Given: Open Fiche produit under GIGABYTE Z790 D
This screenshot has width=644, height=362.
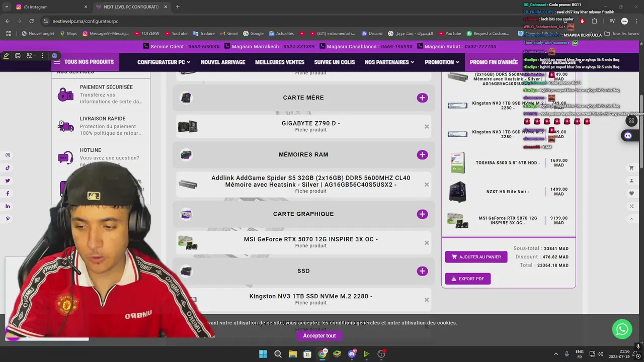Looking at the screenshot, I should click(x=311, y=130).
